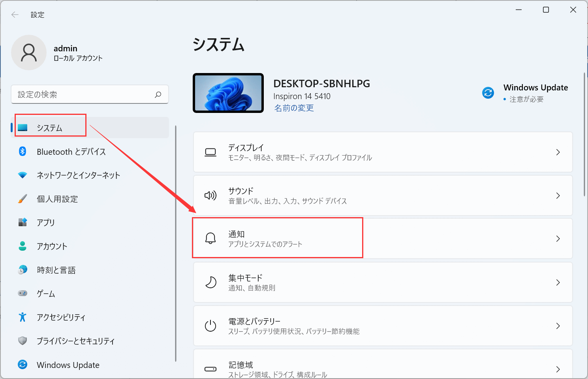Click the 設定の検索 search field
Screen dimensions: 588x379
pyautogui.click(x=90, y=94)
